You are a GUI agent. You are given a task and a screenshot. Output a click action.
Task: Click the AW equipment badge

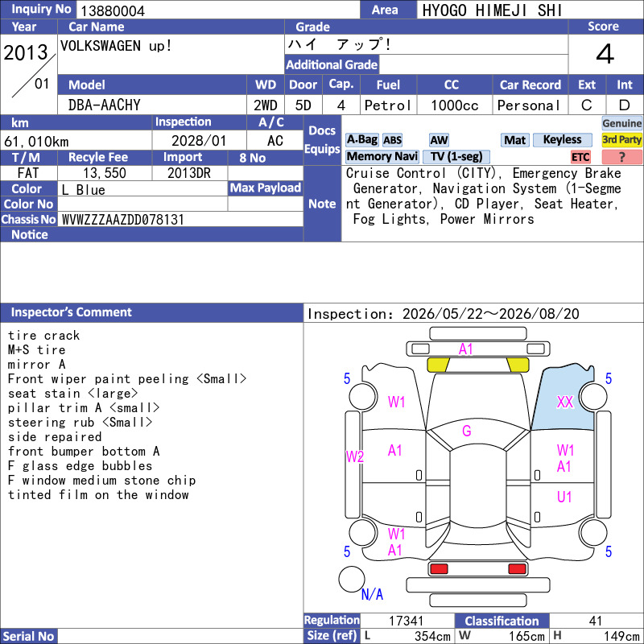(439, 140)
